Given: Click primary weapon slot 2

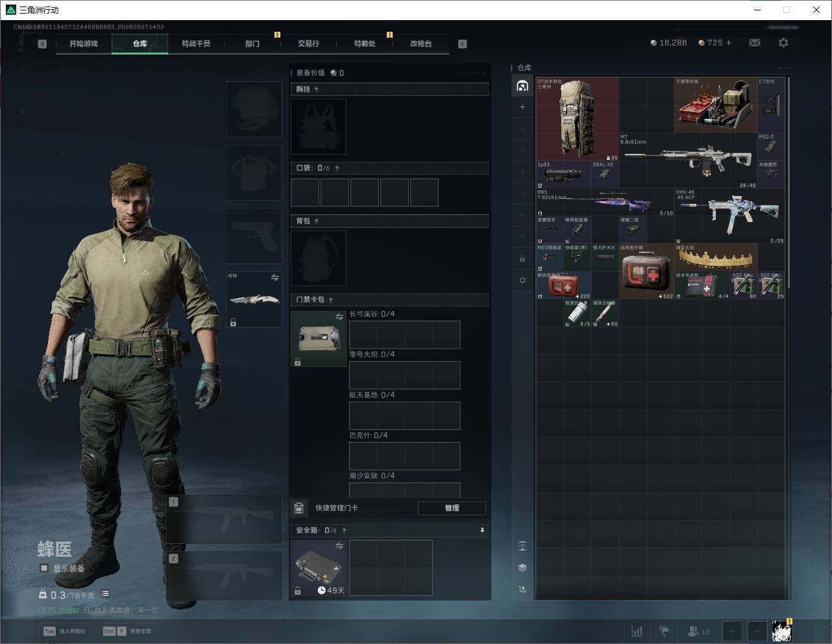Looking at the screenshot, I should pyautogui.click(x=224, y=576).
